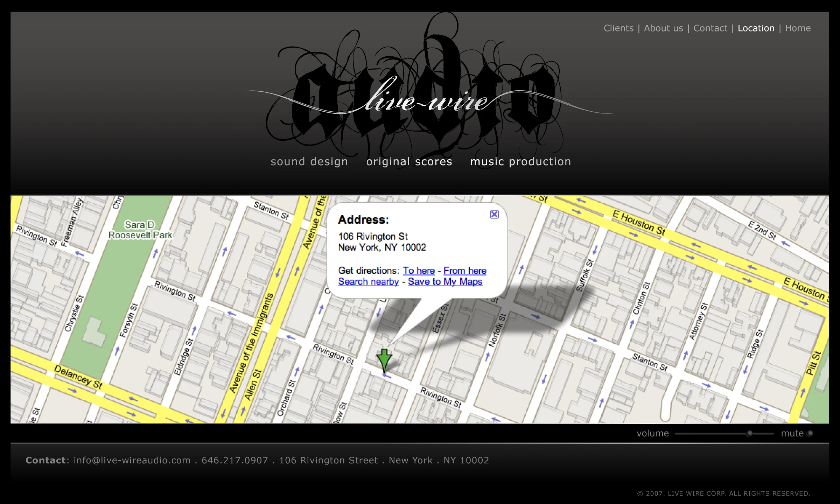Viewport: 840px width, 504px height.
Task: Select the Location nav item
Action: coord(756,28)
